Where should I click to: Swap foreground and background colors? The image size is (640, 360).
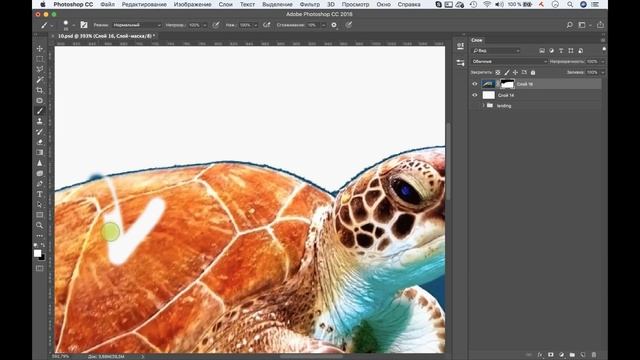43,245
